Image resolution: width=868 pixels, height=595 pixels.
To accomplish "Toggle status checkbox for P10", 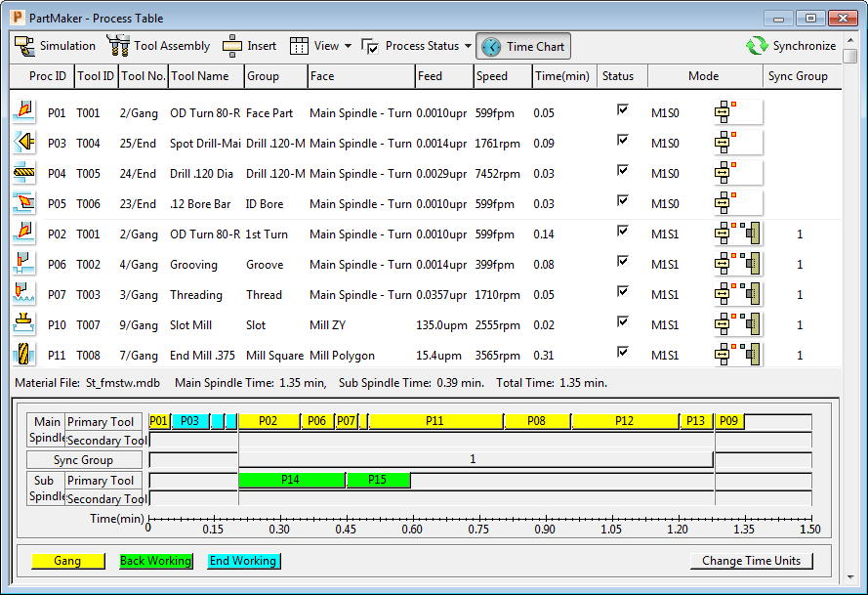I will [623, 321].
